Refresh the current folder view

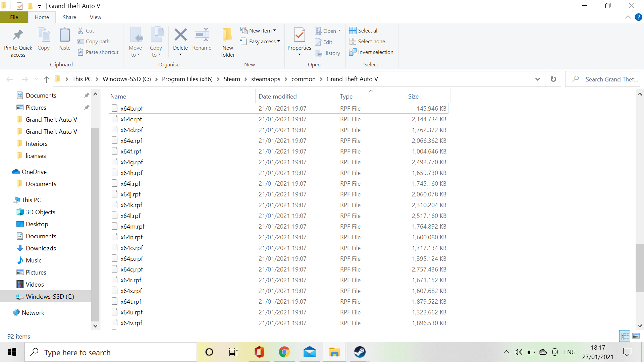[553, 79]
